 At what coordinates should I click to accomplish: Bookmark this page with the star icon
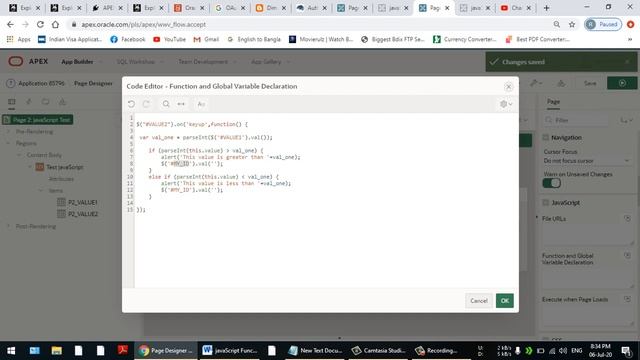coord(572,24)
